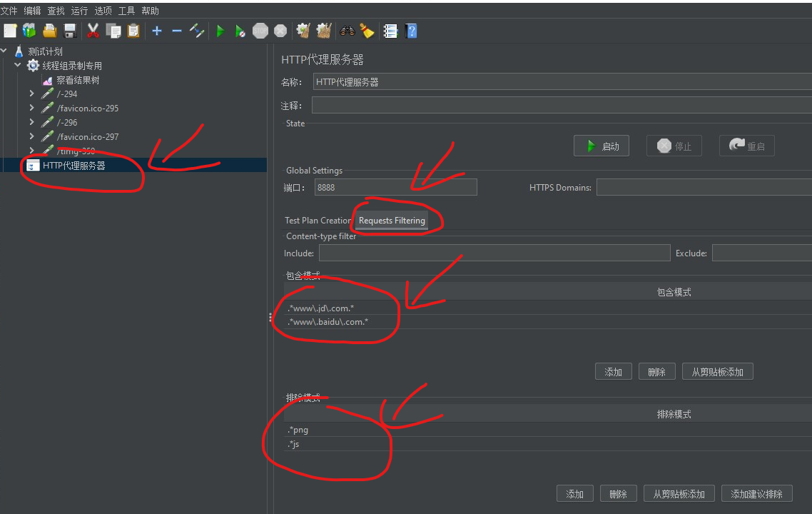Click the Clear All double-broom icon
This screenshot has width=812, height=514.
click(x=324, y=31)
